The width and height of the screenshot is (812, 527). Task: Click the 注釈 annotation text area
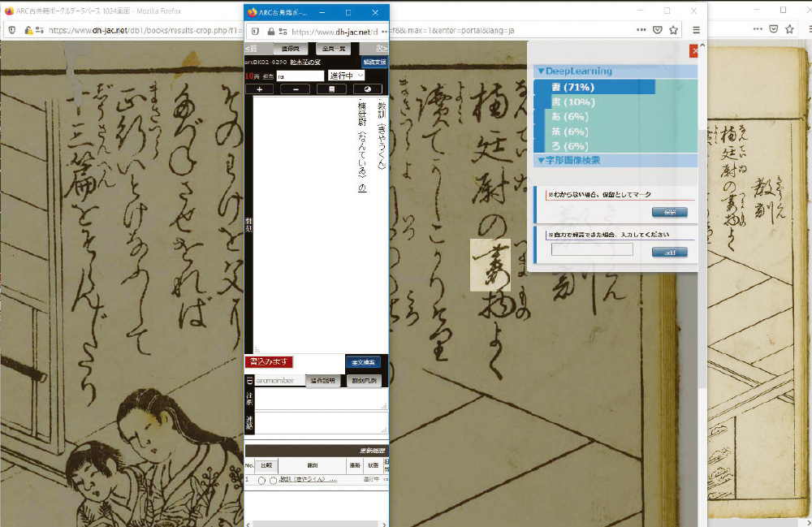tap(321, 400)
